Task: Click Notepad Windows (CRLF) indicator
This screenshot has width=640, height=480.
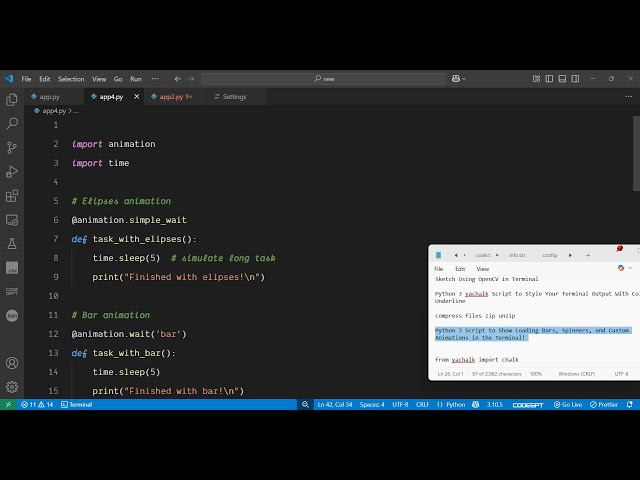Action: tap(576, 374)
